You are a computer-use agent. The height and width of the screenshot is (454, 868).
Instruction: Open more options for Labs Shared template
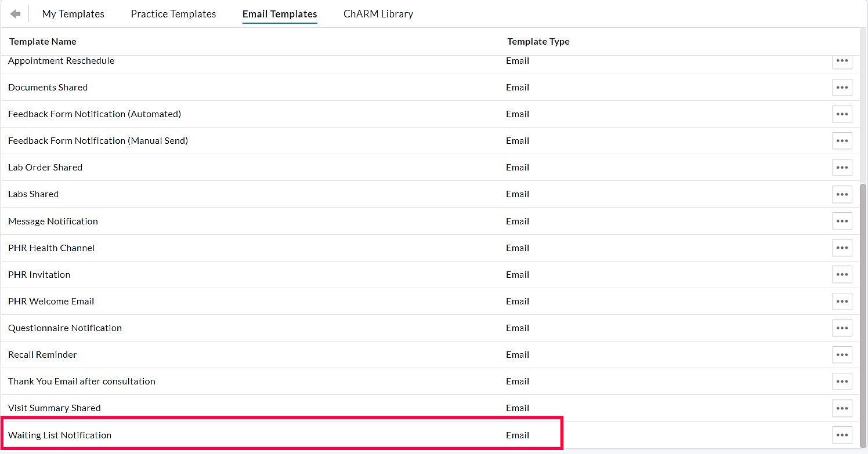coord(842,194)
